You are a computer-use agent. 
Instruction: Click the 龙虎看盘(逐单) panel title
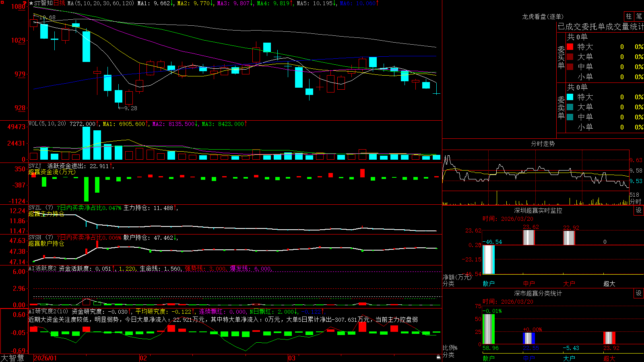click(543, 16)
